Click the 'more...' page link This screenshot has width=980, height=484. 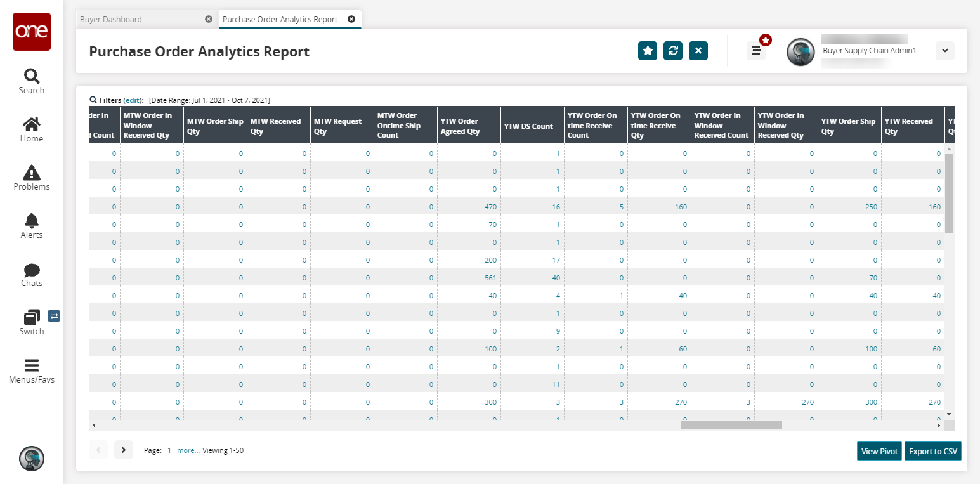(x=188, y=450)
